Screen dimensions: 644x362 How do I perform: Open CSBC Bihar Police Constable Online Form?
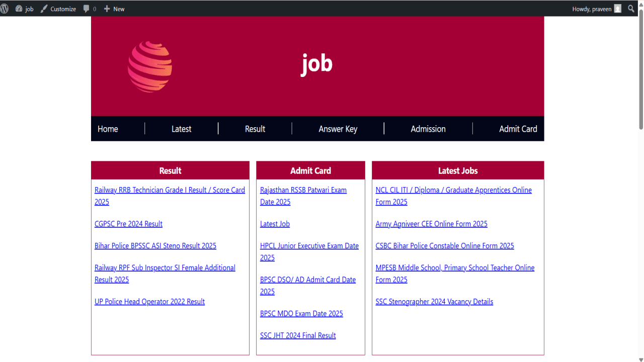(445, 246)
